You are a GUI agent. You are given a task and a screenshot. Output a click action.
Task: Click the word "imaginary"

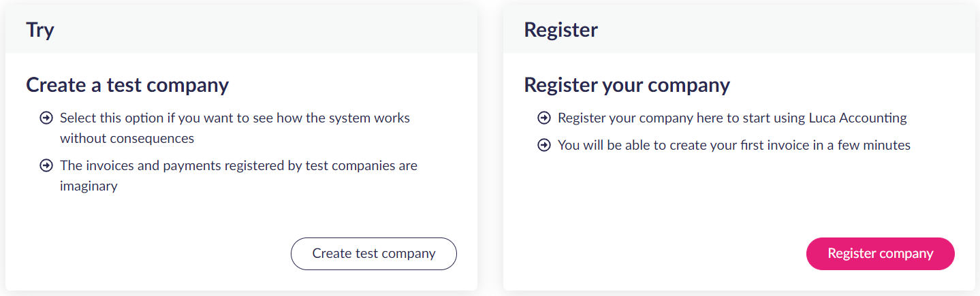tap(89, 186)
